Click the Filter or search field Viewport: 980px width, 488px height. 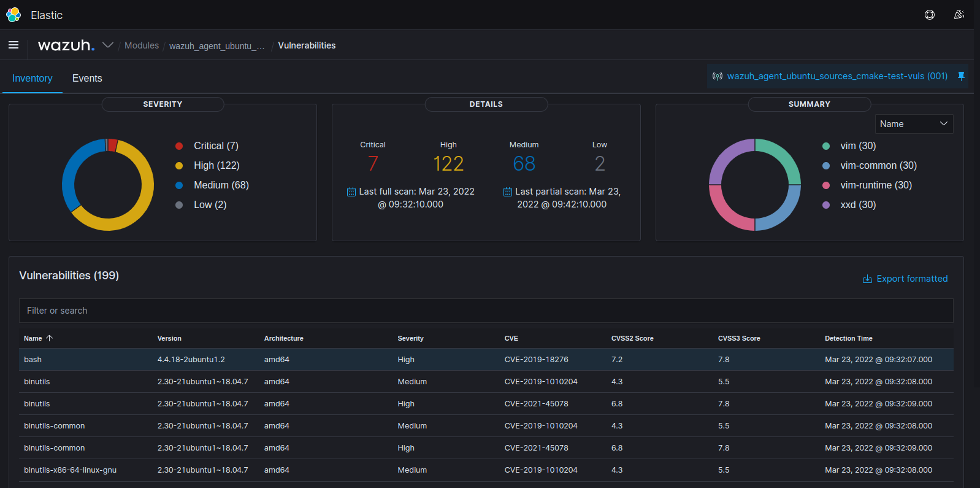coord(486,311)
